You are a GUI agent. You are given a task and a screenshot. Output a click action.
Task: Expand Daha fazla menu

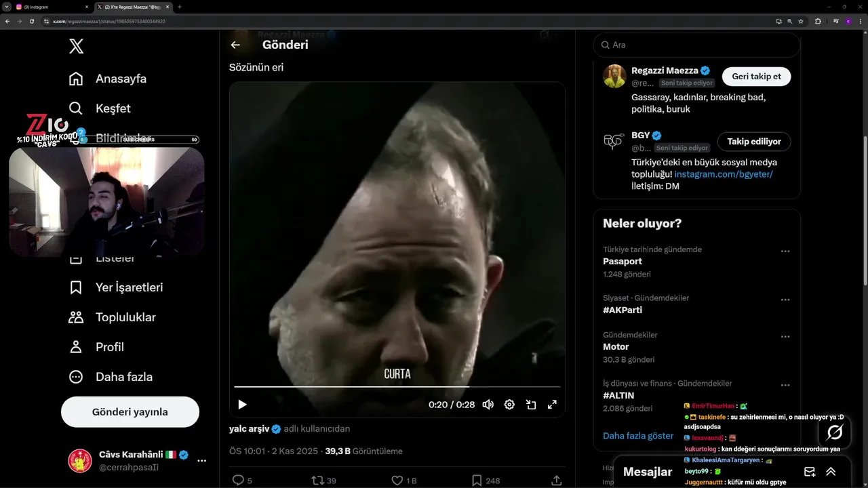(111, 377)
